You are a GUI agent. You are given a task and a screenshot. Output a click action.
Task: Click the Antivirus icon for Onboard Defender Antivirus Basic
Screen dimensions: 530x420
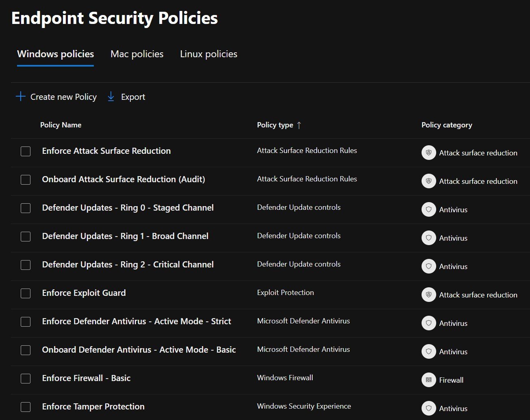(428, 351)
